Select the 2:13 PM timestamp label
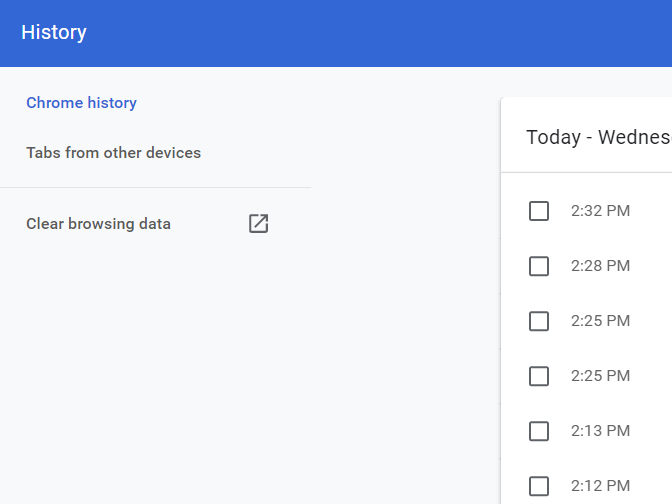Viewport: 672px width, 504px height. [x=600, y=431]
